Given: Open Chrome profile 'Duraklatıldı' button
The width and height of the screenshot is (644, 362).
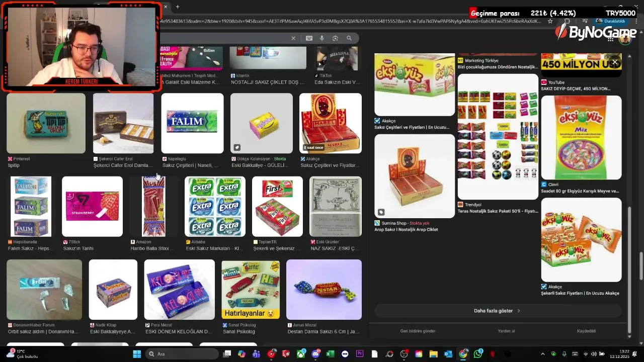Looking at the screenshot, I should (x=610, y=21).
